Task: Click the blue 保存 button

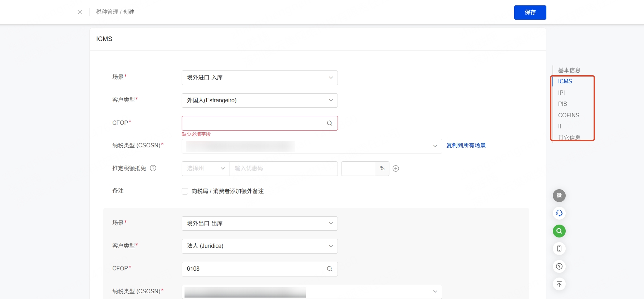Action: 530,13
